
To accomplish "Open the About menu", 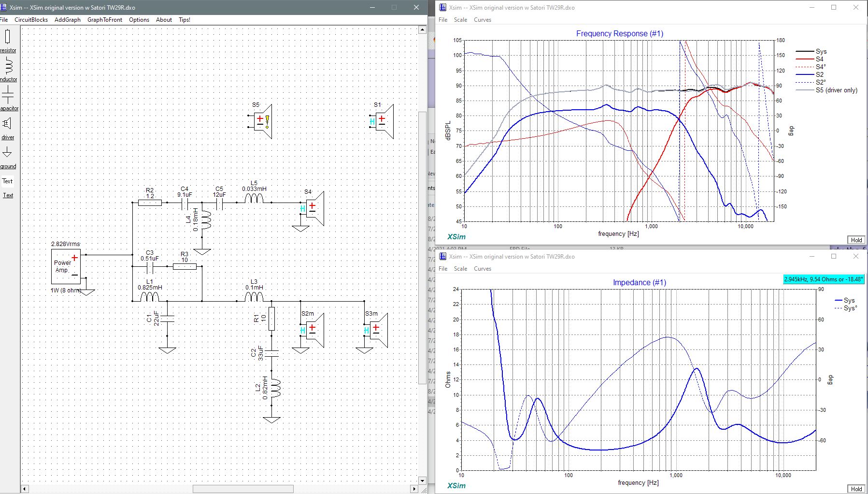I will 164,20.
